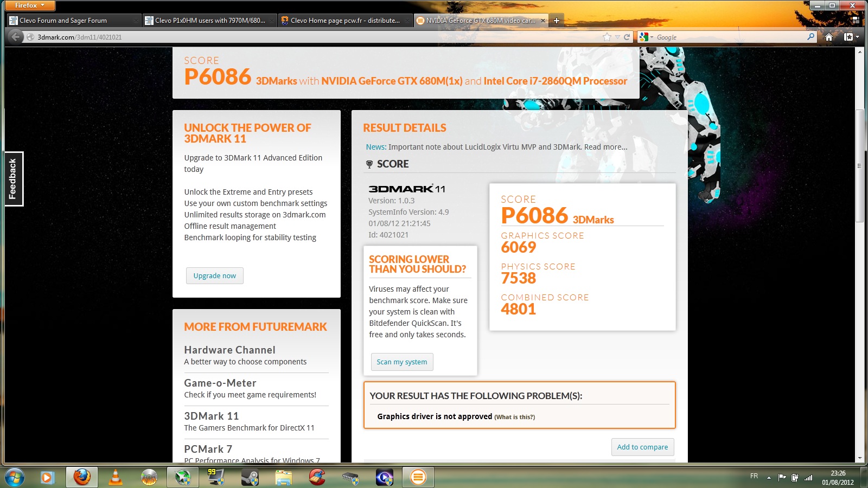Open the network signal tray icon
Screen dimensions: 868x488
point(808,477)
